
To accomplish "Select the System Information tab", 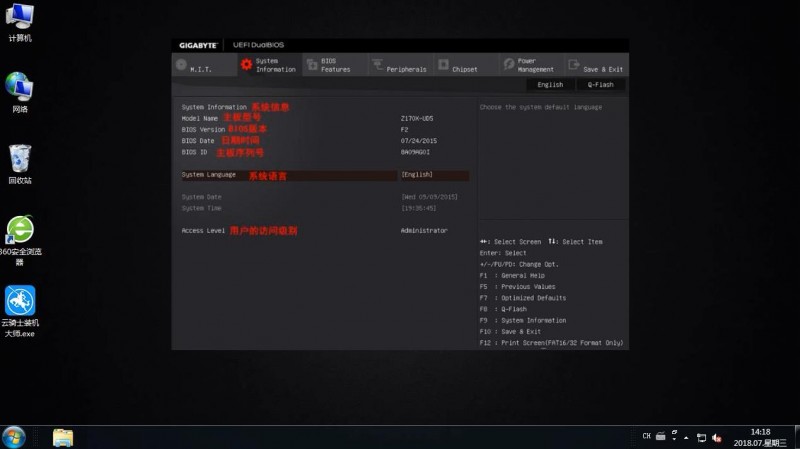I will pyautogui.click(x=269, y=65).
